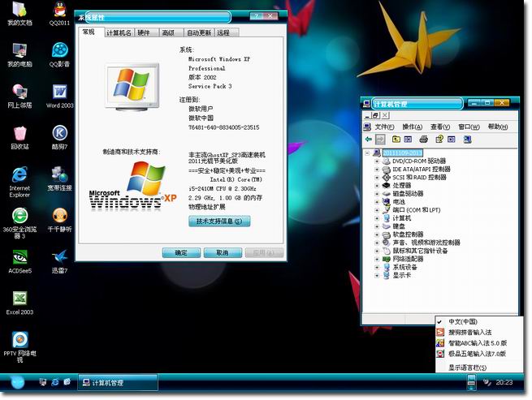Open the QQ2011 desktop icon

coord(60,14)
